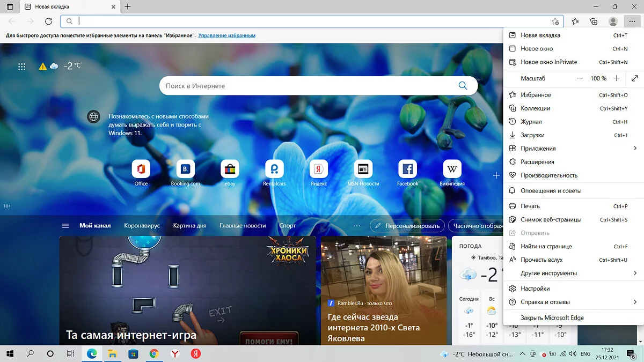This screenshot has width=644, height=362.
Task: Click the Персонализировать button
Action: coord(408,226)
